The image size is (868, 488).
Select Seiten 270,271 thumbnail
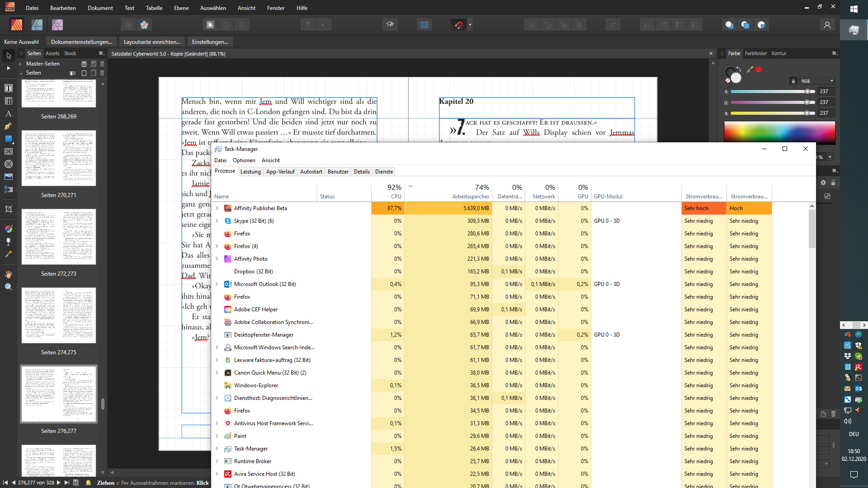pyautogui.click(x=59, y=158)
